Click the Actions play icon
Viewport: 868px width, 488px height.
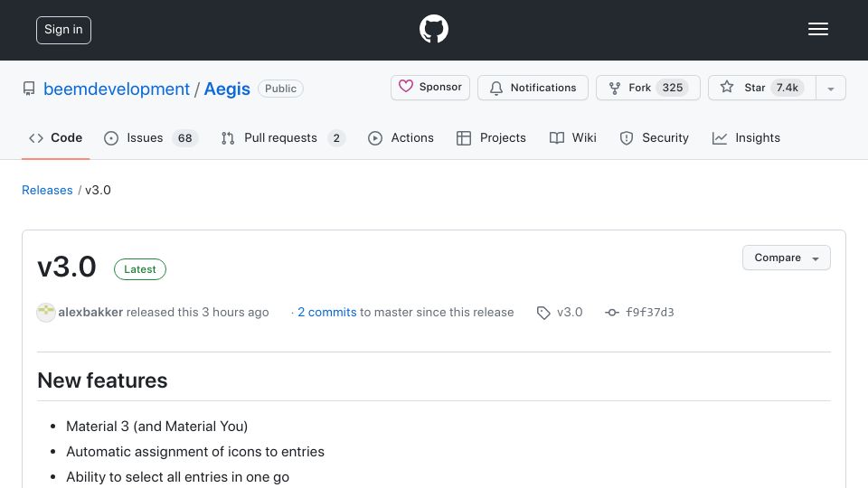[374, 138]
